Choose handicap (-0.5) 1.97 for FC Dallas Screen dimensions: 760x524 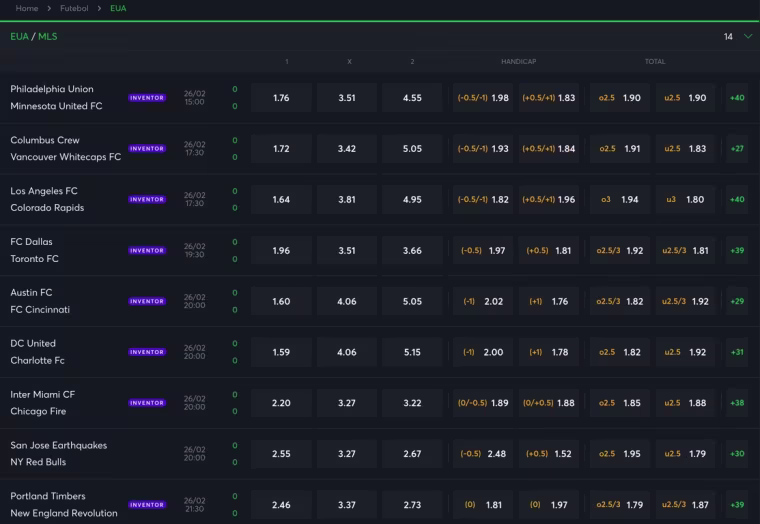click(x=483, y=250)
